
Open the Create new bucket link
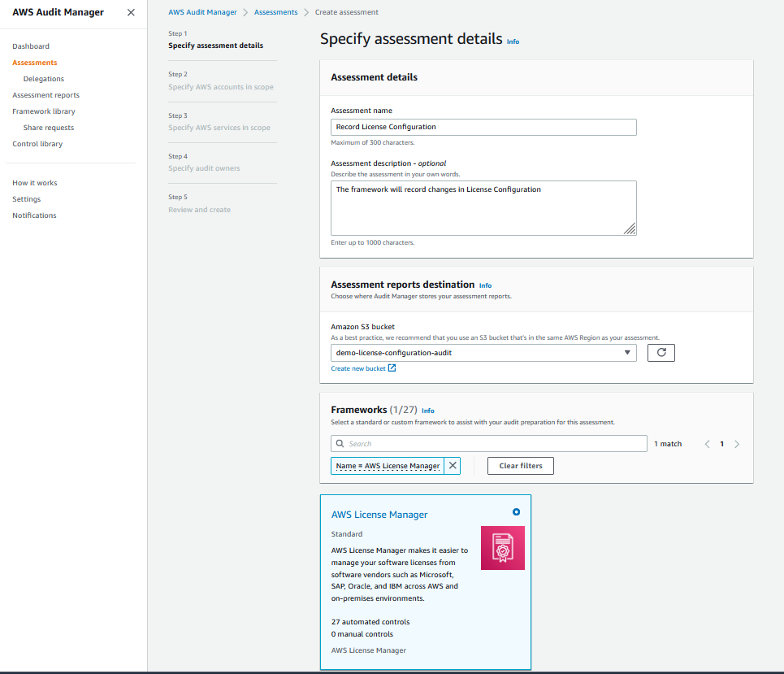click(x=357, y=367)
